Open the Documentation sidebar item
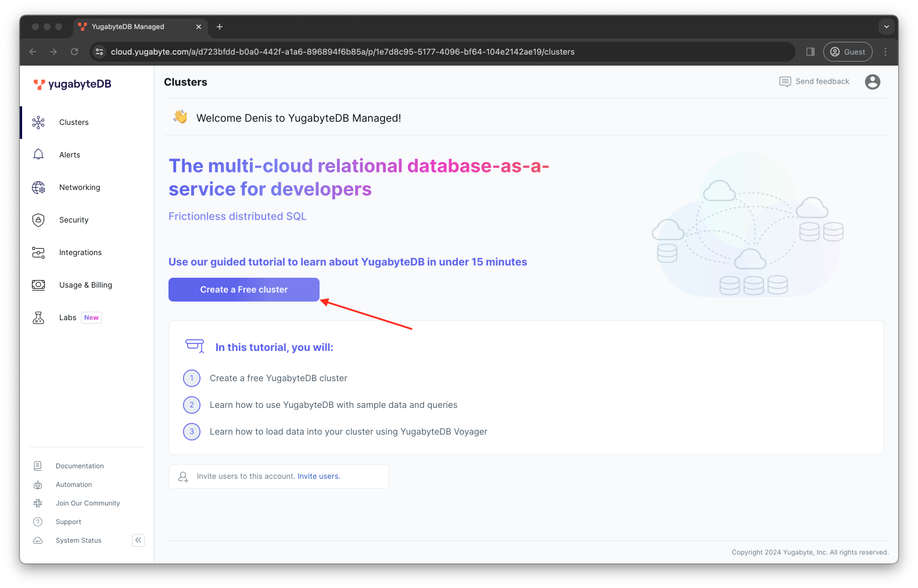 [x=80, y=466]
